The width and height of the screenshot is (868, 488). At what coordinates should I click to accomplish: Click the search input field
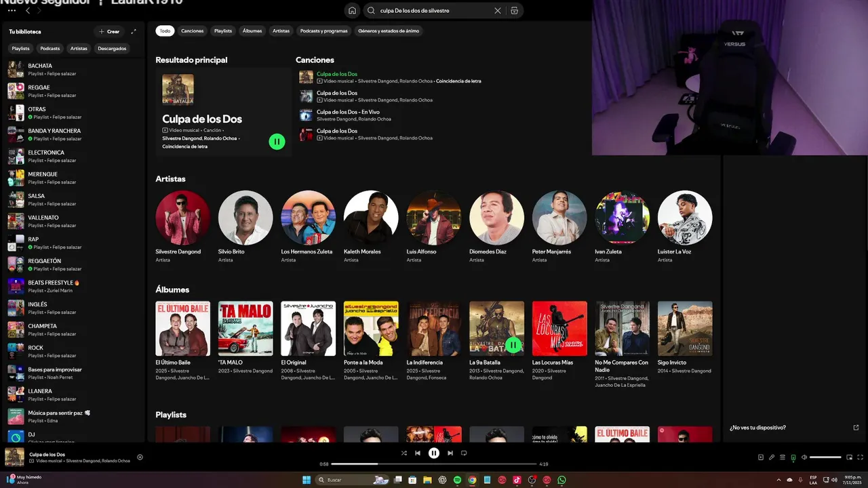[434, 11]
